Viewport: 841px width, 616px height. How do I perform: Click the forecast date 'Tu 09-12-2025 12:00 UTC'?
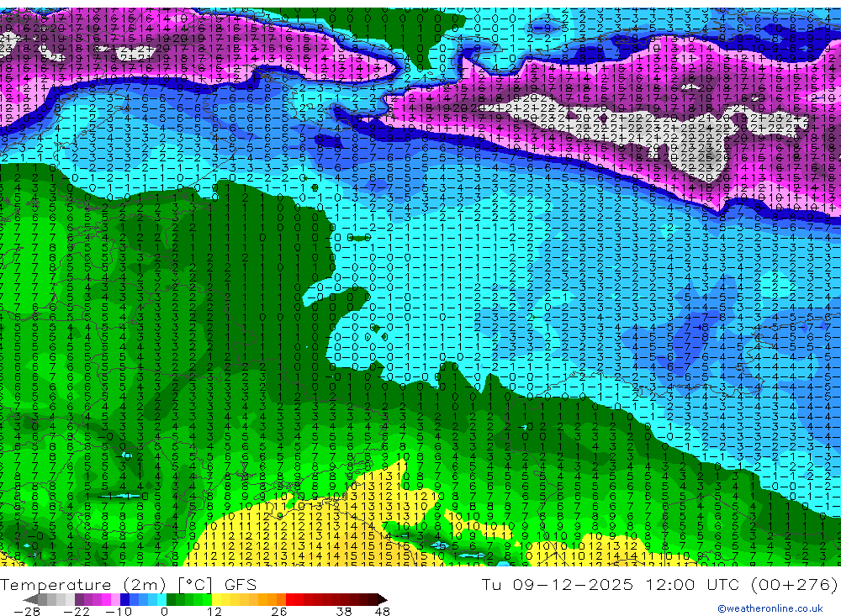[611, 584]
